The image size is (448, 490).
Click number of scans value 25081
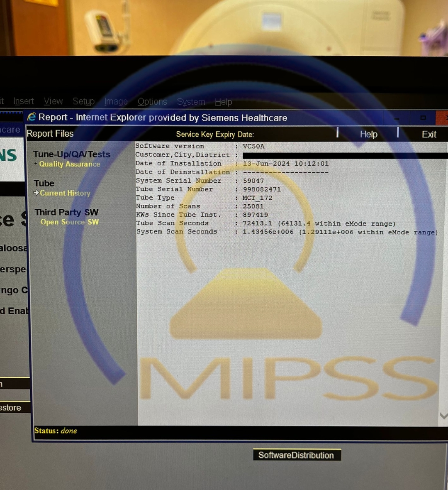(x=253, y=206)
